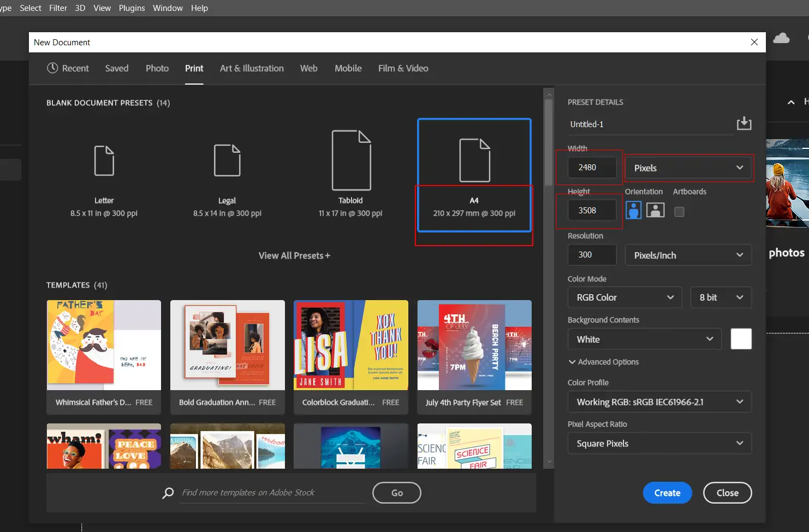The image size is (809, 532).
Task: Click the scrollbar up arrow
Action: [549, 94]
